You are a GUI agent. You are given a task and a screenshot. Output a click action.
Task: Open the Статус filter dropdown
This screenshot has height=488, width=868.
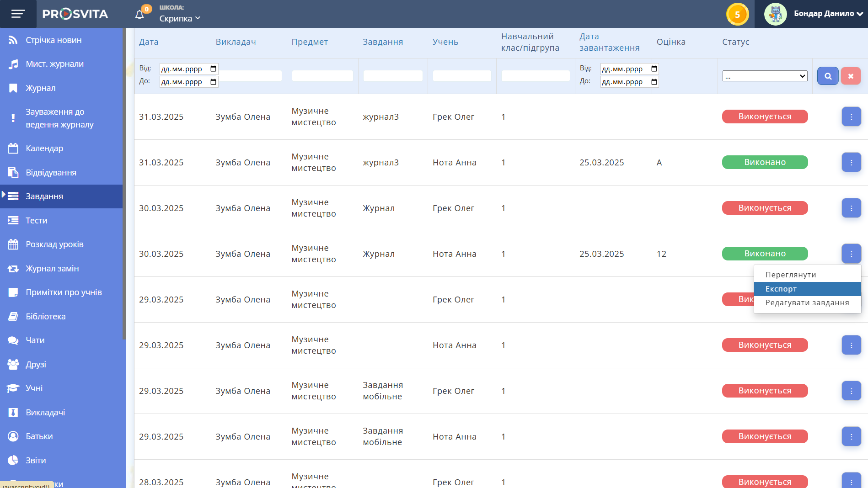765,76
